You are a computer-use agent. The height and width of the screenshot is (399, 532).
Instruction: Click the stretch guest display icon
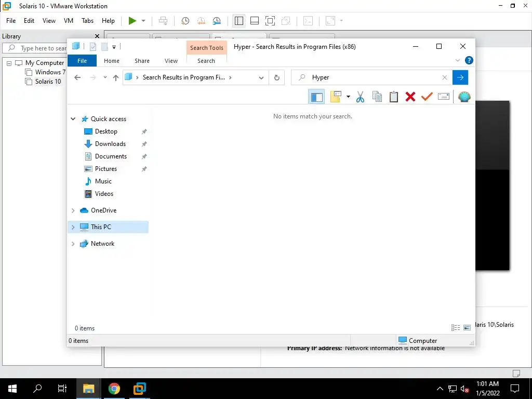click(330, 21)
